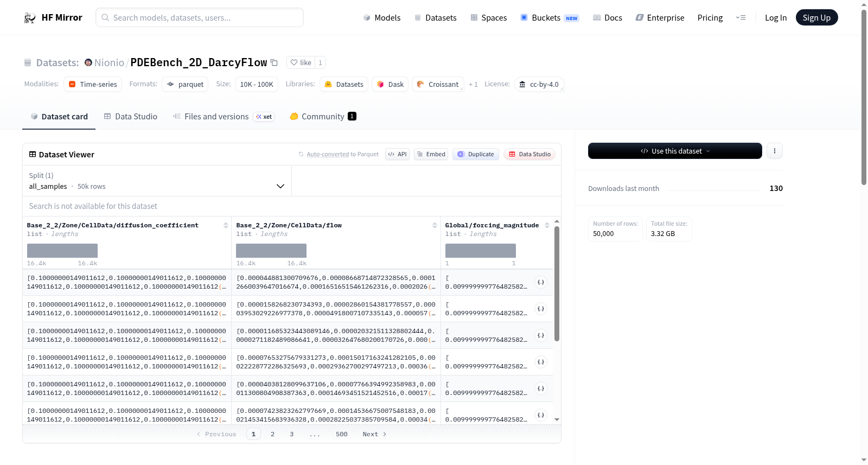868x465 pixels.
Task: Go to page 3 of the table
Action: [x=292, y=434]
